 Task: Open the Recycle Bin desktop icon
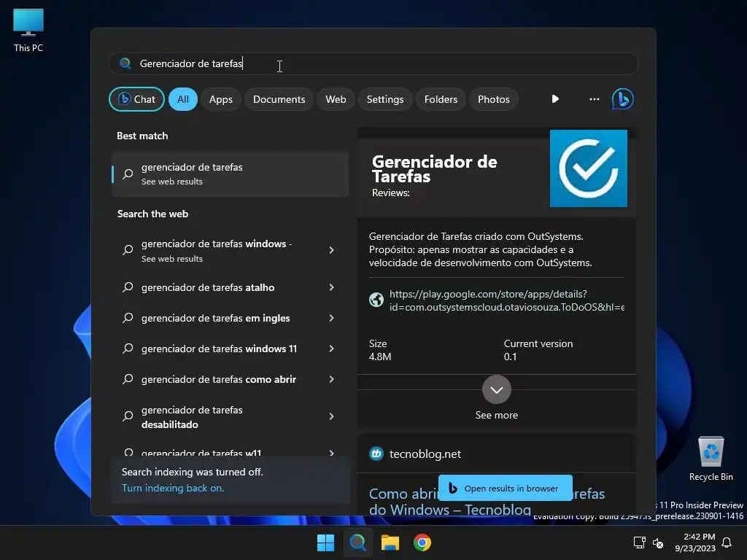coord(711,459)
